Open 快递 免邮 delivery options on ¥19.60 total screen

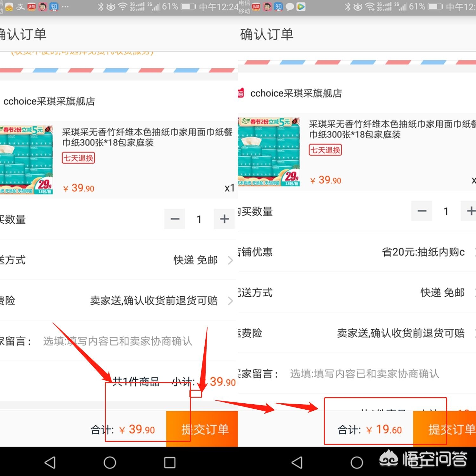click(357, 293)
